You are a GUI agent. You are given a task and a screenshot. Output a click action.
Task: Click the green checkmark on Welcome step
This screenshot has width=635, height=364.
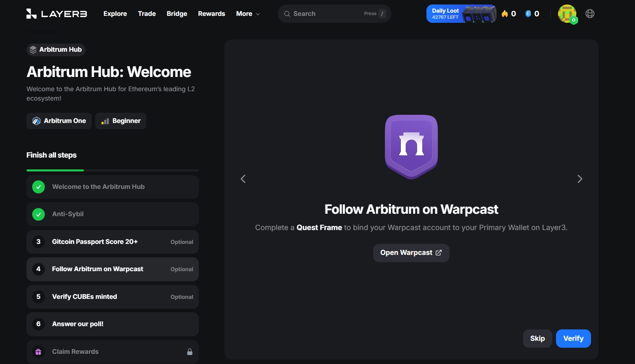click(x=38, y=187)
